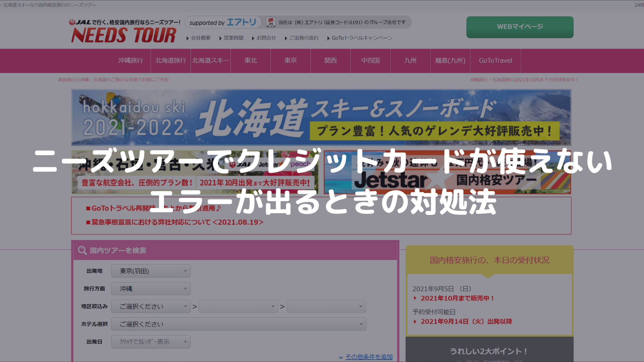Open the 2021年10月まで販売中！ link

458,298
